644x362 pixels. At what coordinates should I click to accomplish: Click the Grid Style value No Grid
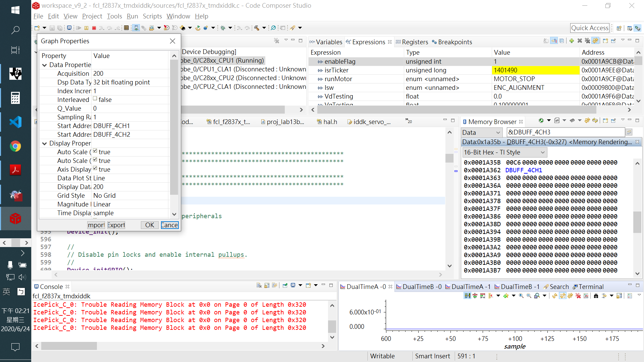click(104, 195)
